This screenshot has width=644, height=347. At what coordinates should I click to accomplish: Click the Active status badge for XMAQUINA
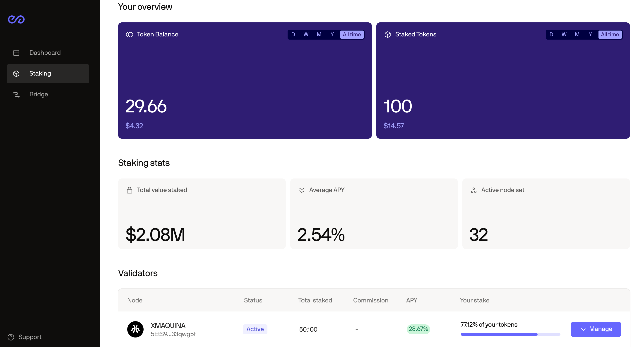tap(255, 329)
